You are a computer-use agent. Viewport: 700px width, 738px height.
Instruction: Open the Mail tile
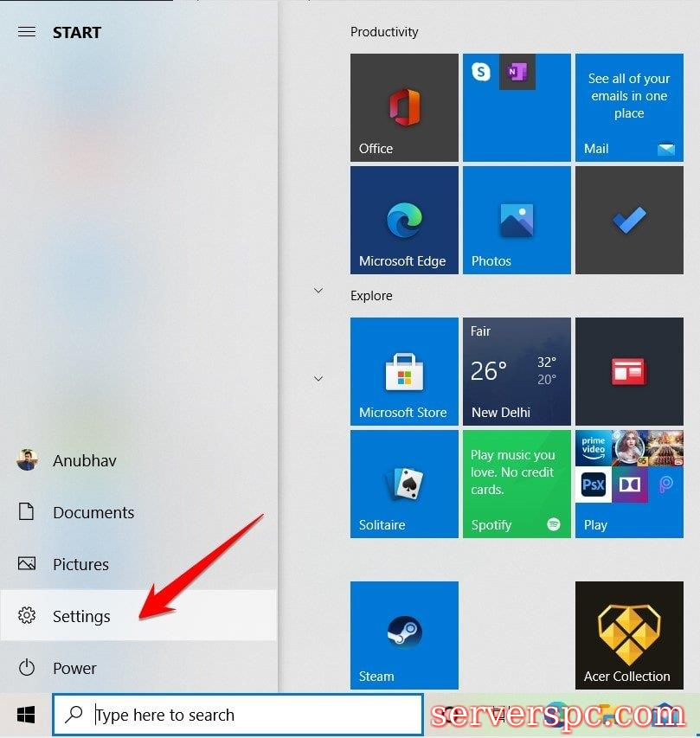(629, 107)
